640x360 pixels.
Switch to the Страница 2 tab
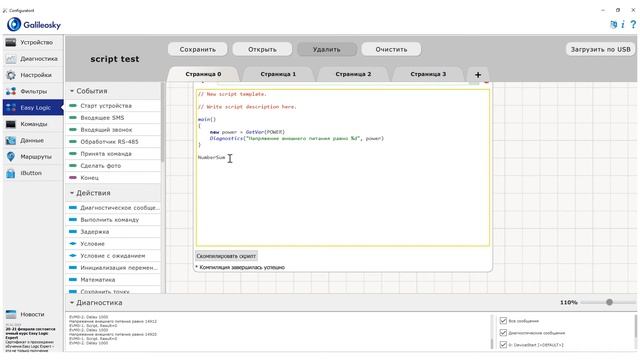click(353, 74)
